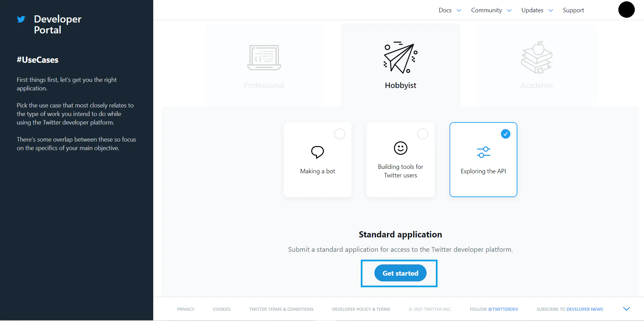This screenshot has height=321, width=644.
Task: Click the 'Making a bot' label
Action: (x=317, y=171)
